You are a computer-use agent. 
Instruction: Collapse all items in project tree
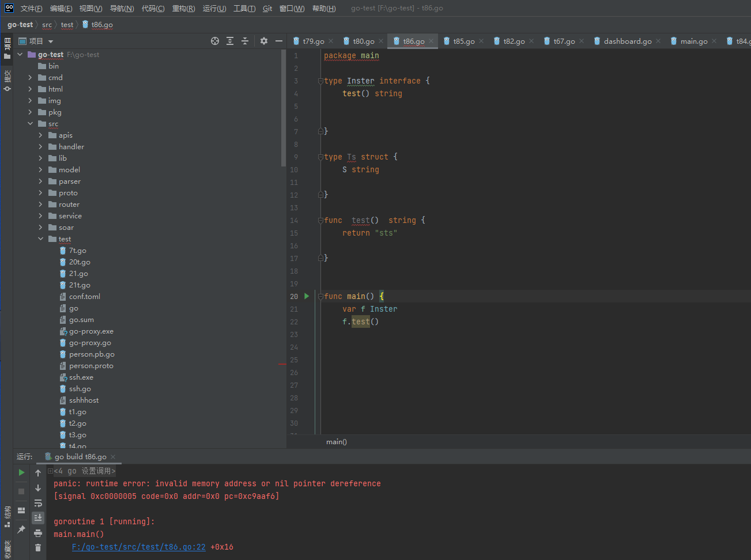pyautogui.click(x=245, y=41)
